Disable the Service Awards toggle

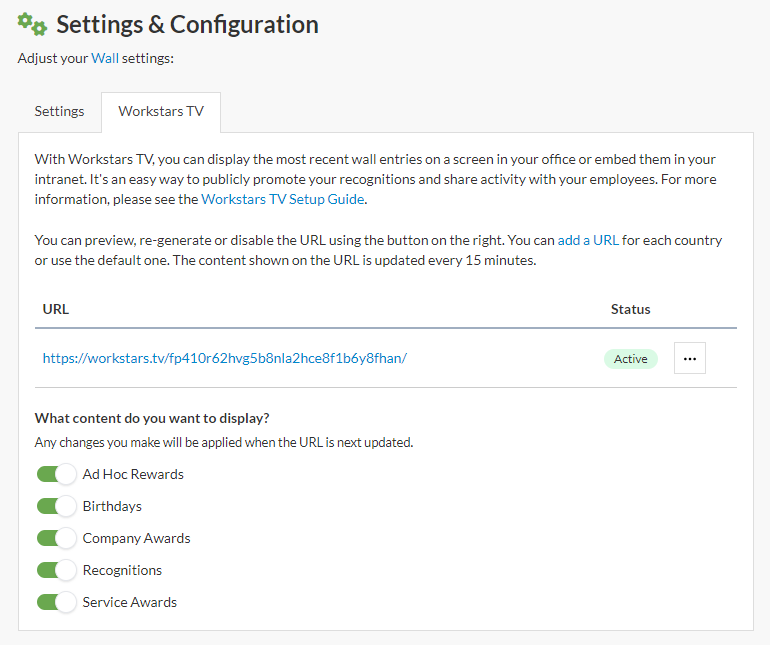click(x=57, y=602)
